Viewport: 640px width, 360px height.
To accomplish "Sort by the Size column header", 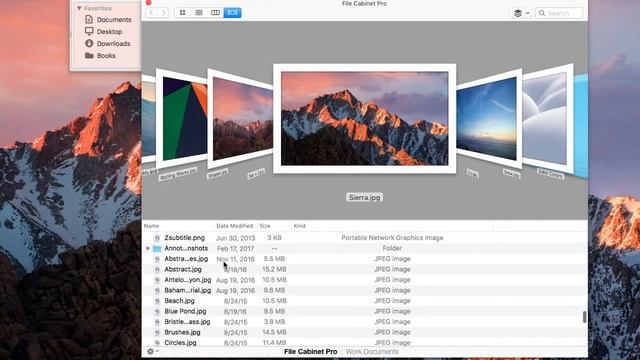I will point(265,226).
